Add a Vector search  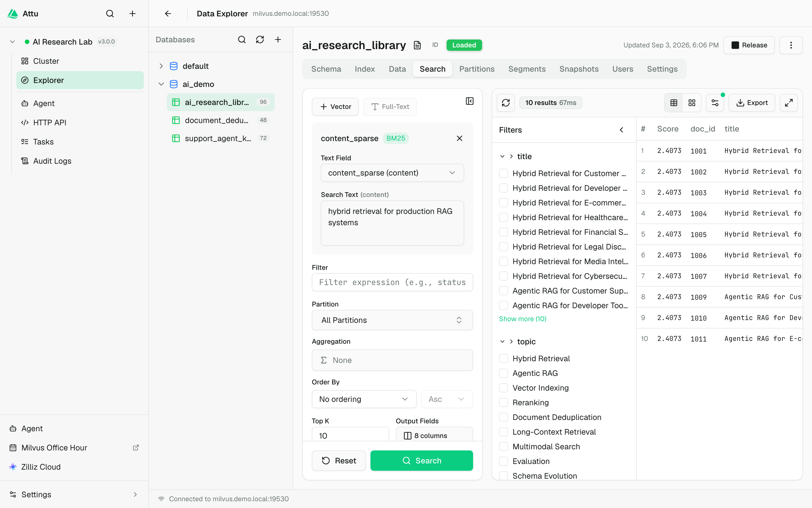[335, 106]
